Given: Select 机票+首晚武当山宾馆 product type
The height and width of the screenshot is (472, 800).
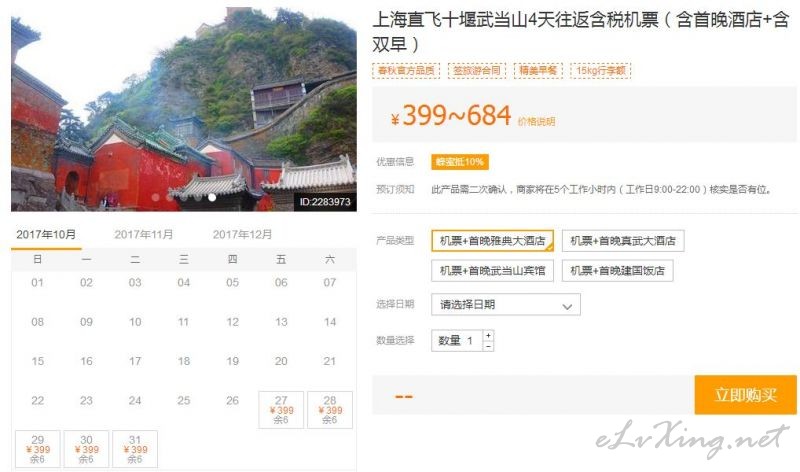Looking at the screenshot, I should coord(492,270).
